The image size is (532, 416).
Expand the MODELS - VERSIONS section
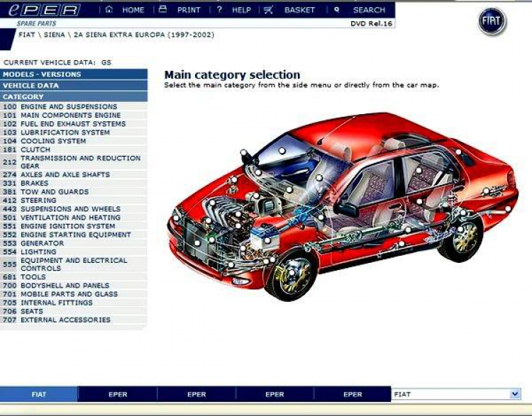click(74, 74)
